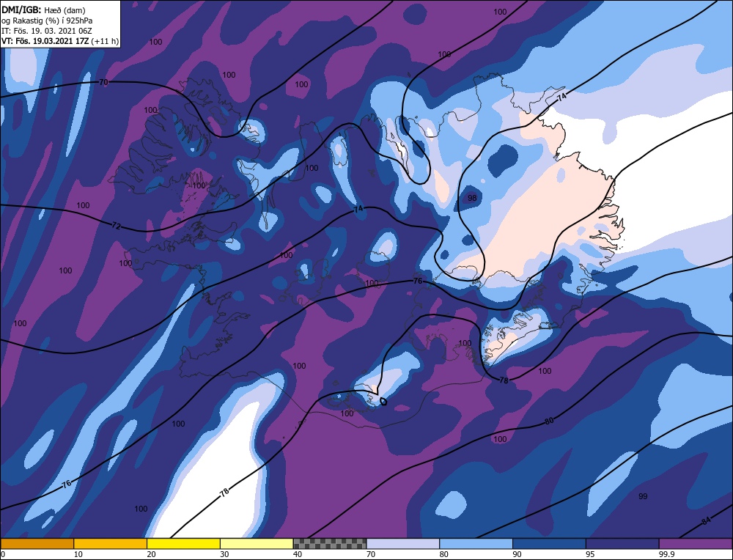Image resolution: width=733 pixels, height=560 pixels.
Task: Click the '20' legend scale number
Action: click(x=152, y=554)
